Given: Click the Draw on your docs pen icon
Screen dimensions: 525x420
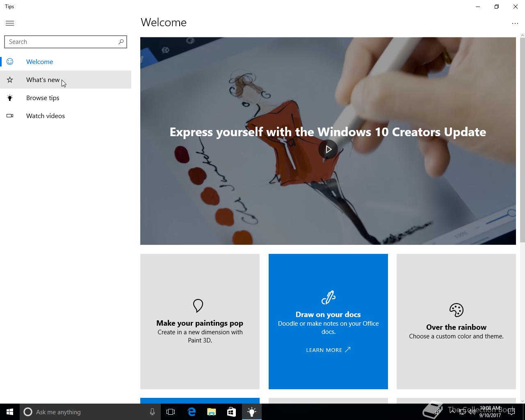Looking at the screenshot, I should pos(328,297).
